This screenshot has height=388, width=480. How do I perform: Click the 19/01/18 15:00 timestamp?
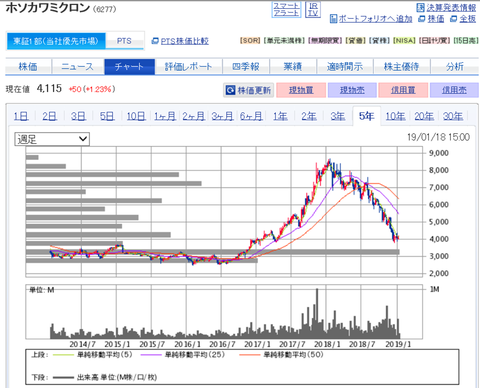pos(438,137)
